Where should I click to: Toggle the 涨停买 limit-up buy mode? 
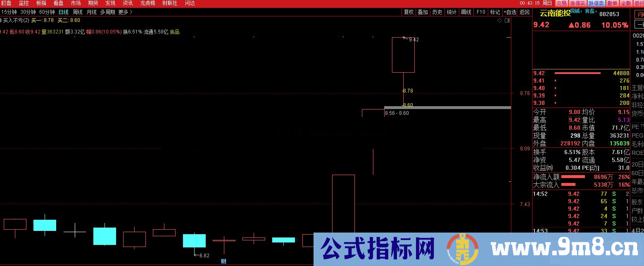(x=577, y=3)
